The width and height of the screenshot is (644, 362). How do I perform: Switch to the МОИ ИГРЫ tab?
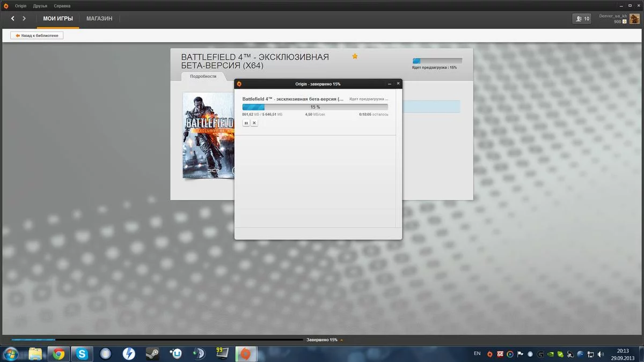pos(58,19)
